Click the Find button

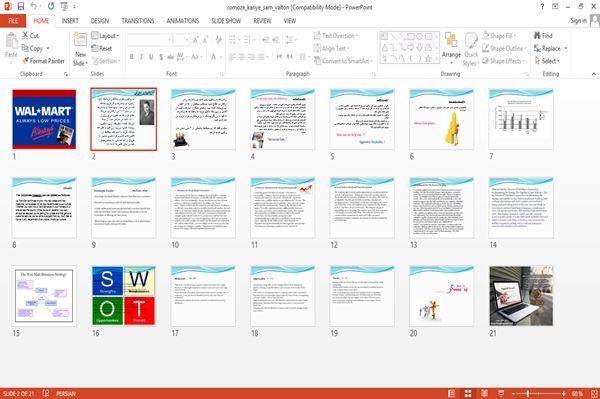(543, 36)
